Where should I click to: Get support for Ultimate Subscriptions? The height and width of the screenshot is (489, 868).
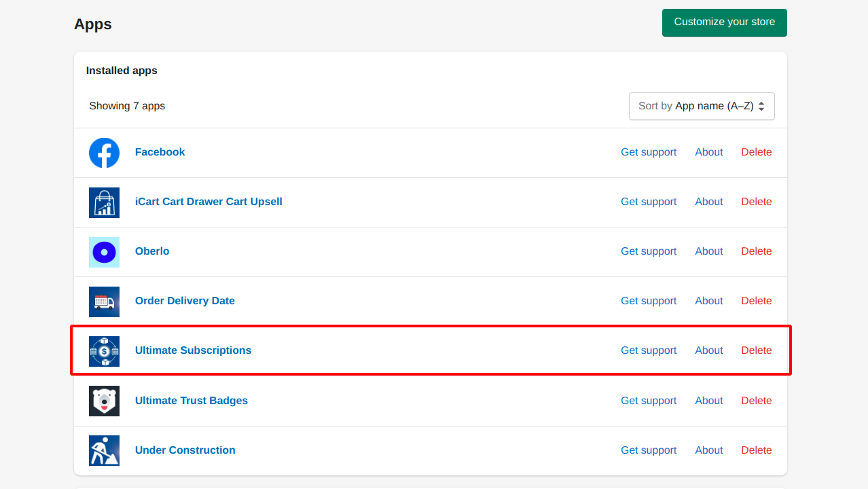(649, 350)
